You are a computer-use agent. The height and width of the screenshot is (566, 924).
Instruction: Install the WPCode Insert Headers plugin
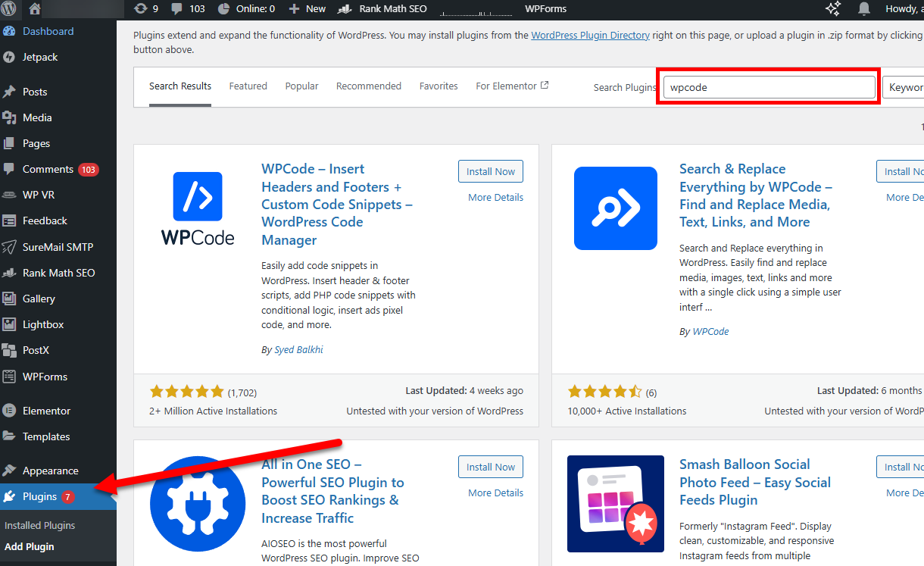click(491, 171)
